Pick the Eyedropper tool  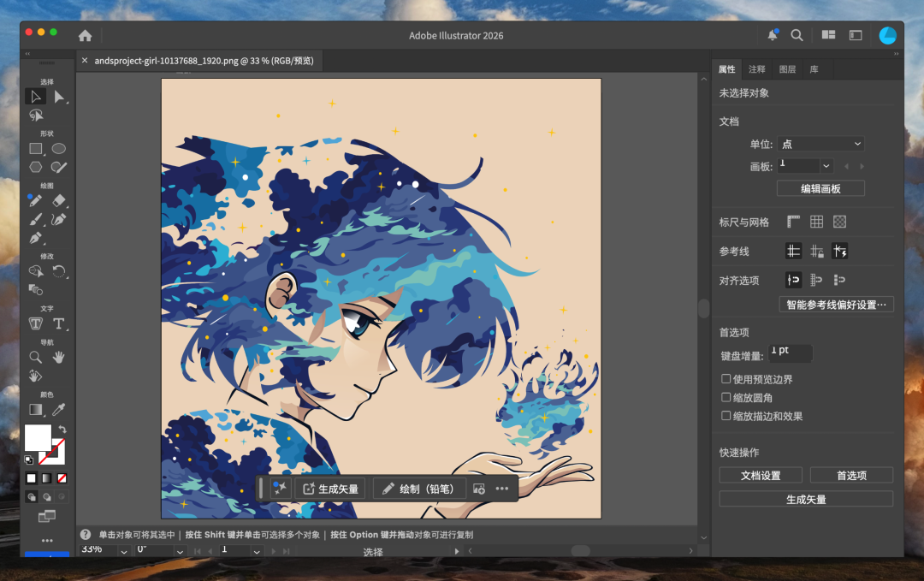pos(58,410)
